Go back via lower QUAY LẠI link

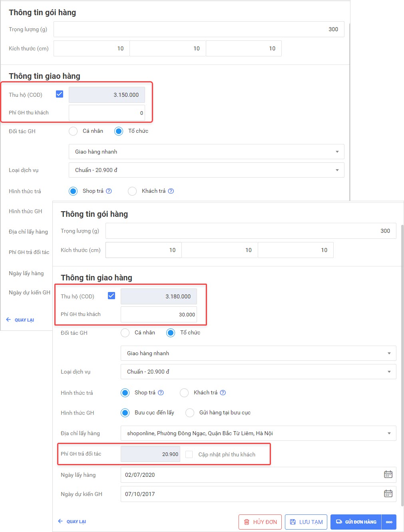click(72, 522)
